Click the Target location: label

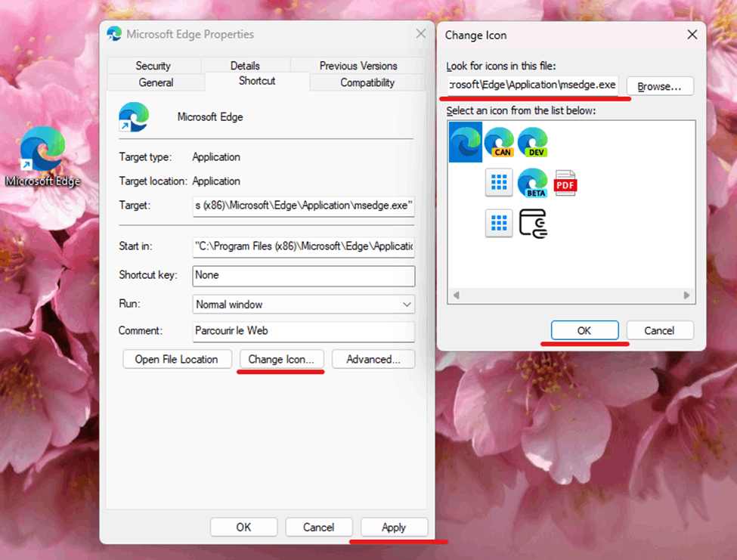[153, 181]
